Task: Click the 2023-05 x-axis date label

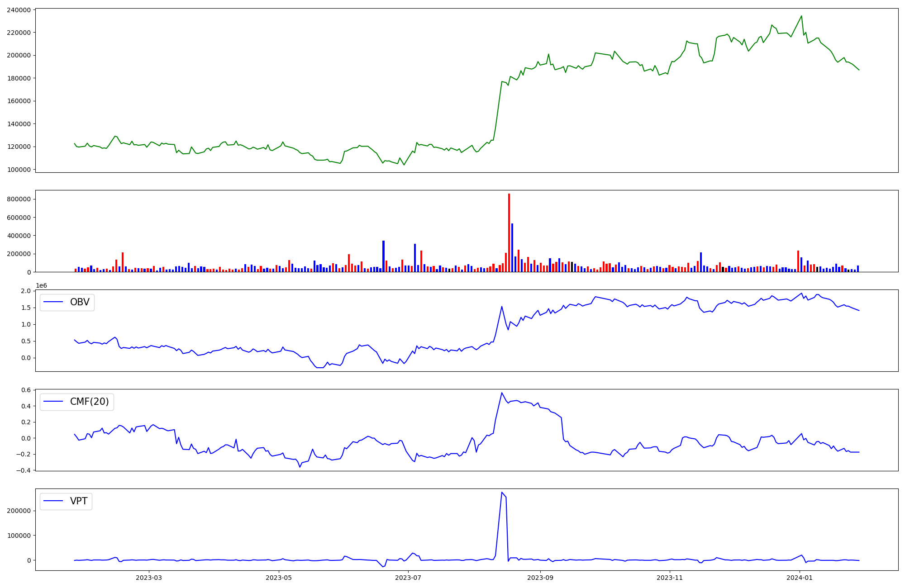Action: point(279,578)
